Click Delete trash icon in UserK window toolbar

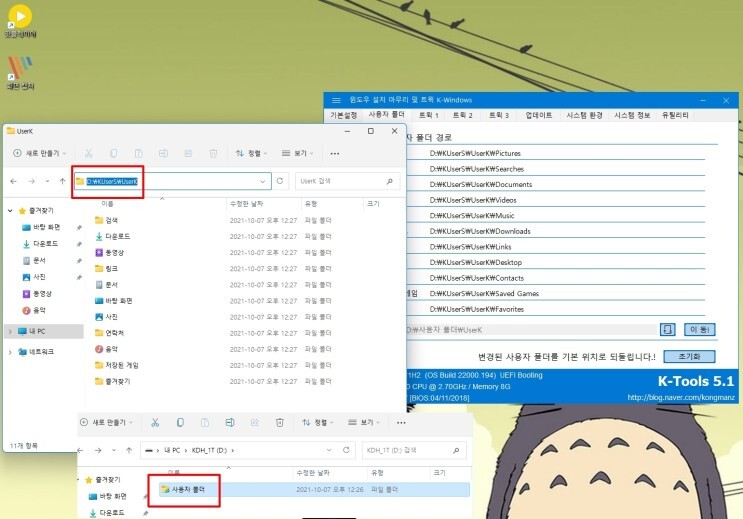[213, 154]
